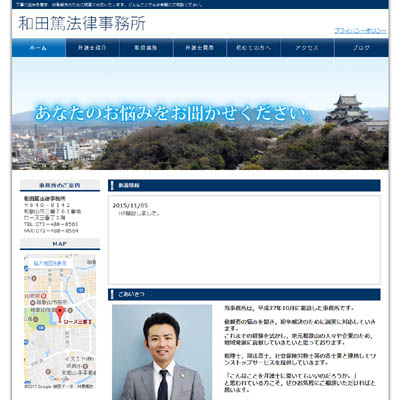
Task: Click the プライバシーポリシー link
Action: pos(360,31)
